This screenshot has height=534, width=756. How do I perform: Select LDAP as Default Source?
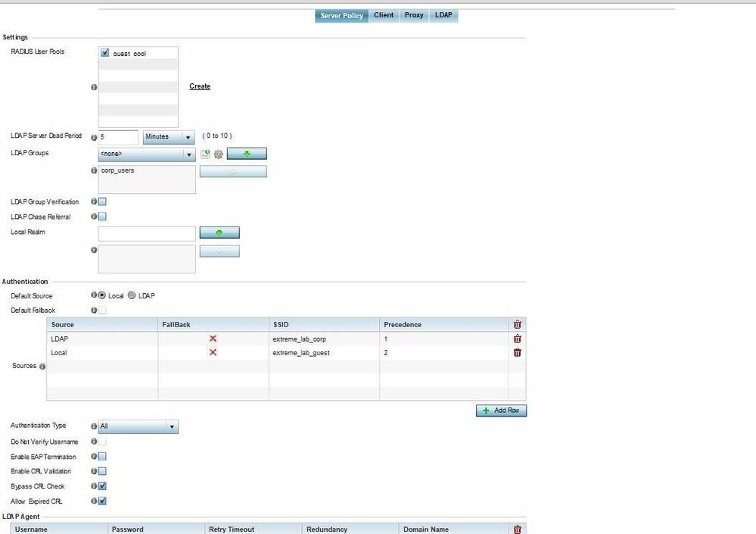pos(132,295)
